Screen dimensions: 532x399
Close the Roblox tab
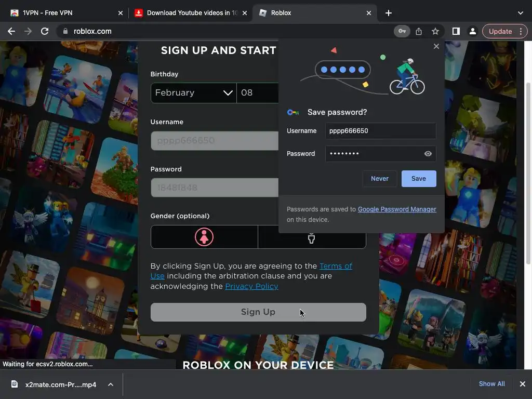click(369, 13)
